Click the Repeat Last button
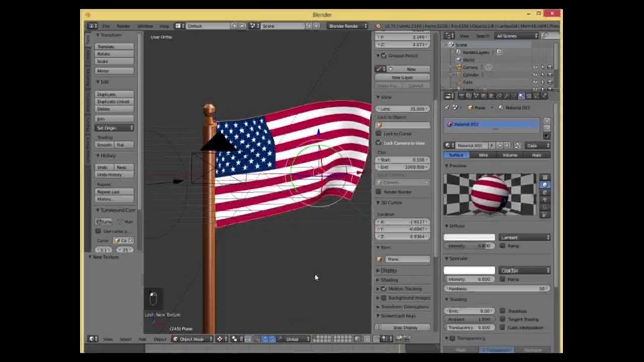This screenshot has height=362, width=644. 114,192
